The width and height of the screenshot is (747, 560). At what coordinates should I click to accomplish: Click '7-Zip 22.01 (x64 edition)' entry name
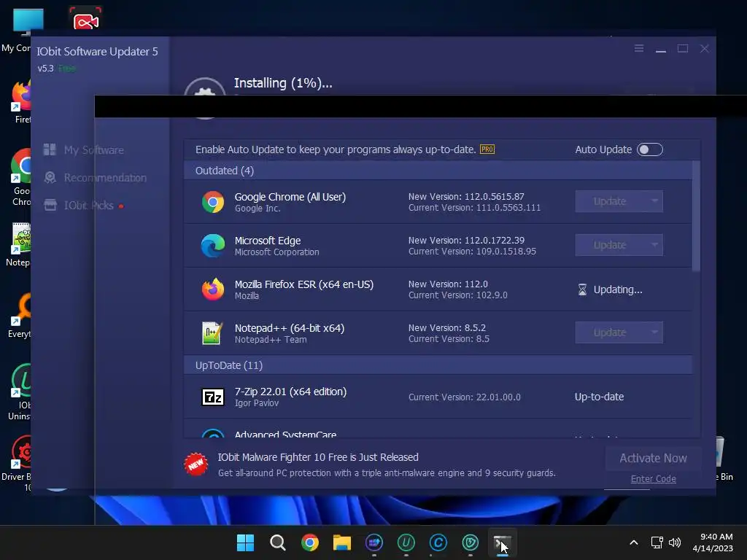tap(290, 392)
